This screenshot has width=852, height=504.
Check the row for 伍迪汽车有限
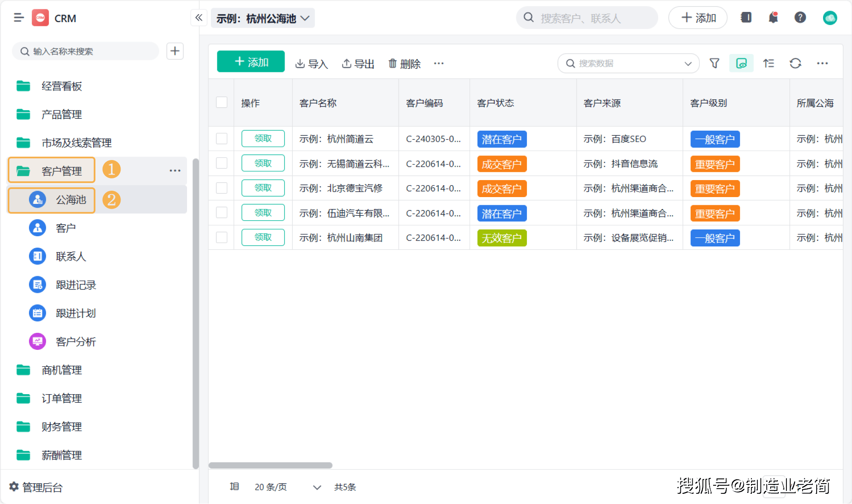click(222, 213)
